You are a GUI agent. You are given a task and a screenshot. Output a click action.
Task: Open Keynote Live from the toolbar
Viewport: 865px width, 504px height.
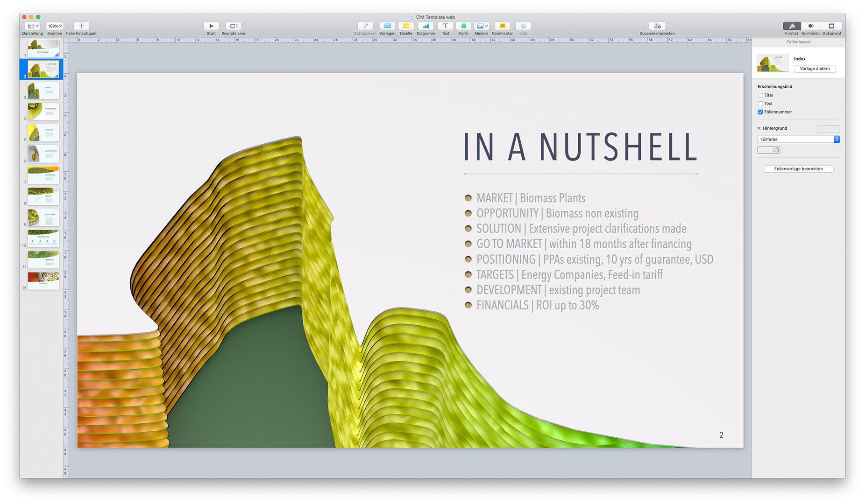[x=233, y=26]
